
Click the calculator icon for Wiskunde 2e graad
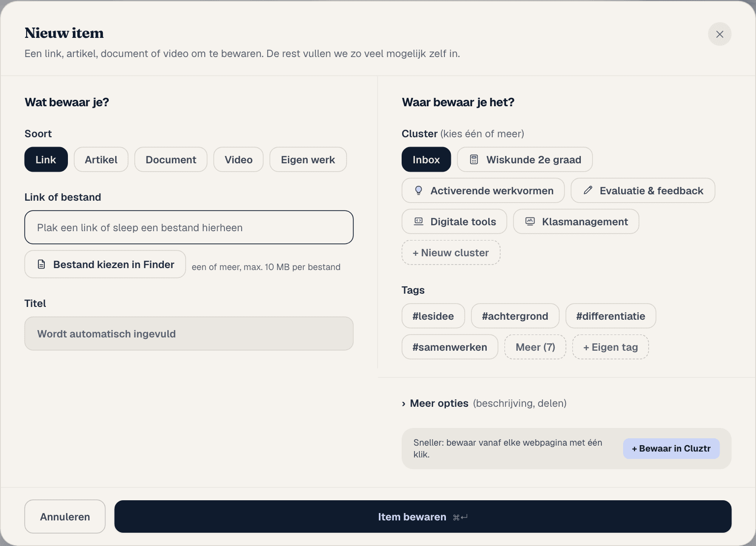(474, 159)
